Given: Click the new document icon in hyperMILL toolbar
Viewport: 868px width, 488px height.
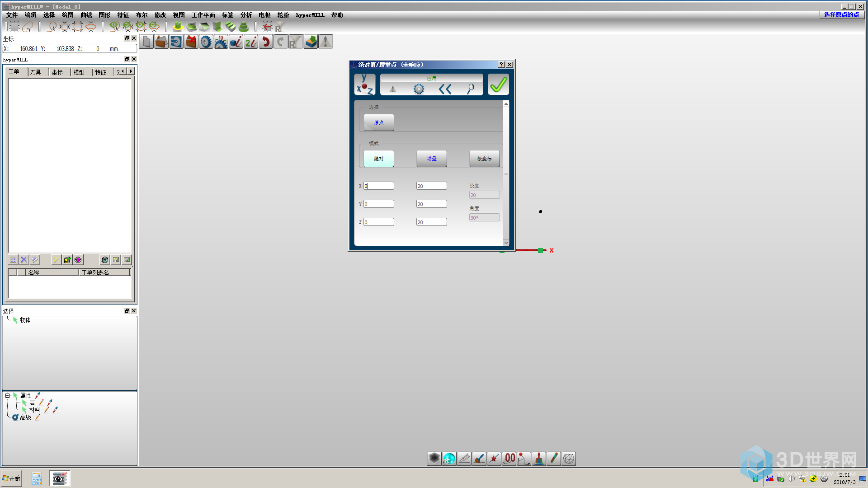Looking at the screenshot, I should pyautogui.click(x=146, y=42).
